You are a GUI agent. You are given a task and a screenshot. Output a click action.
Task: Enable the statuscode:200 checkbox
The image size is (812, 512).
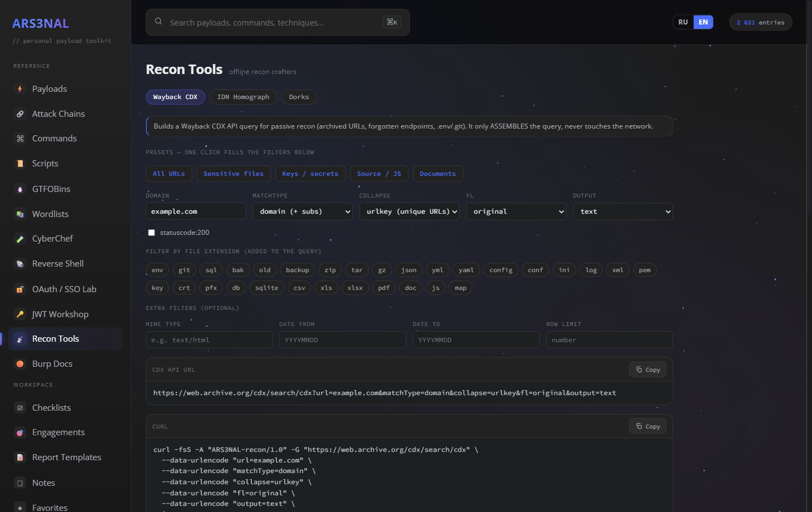tap(151, 233)
